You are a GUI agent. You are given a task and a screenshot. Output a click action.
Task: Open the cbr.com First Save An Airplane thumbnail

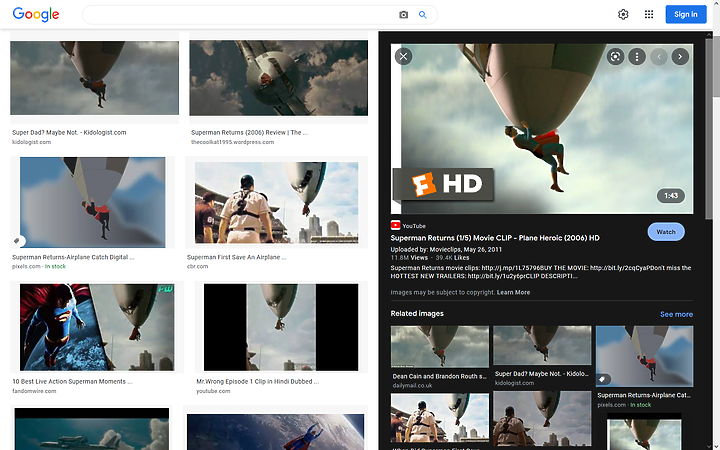point(276,202)
